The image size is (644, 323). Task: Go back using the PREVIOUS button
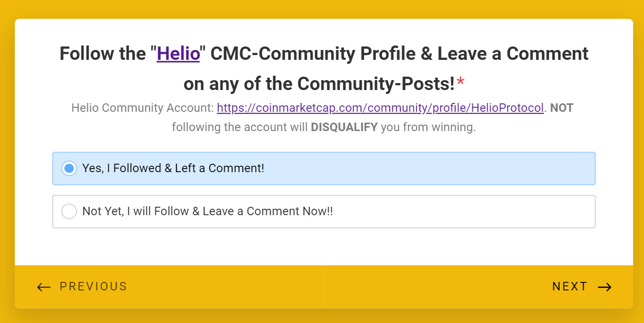click(x=93, y=287)
